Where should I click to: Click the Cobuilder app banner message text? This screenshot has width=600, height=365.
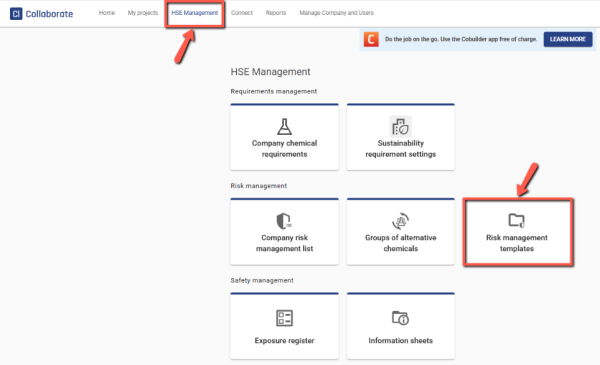click(461, 39)
